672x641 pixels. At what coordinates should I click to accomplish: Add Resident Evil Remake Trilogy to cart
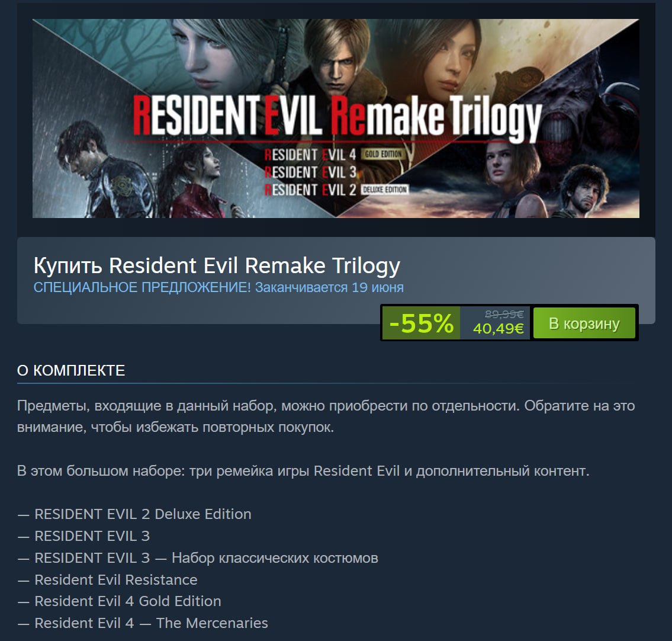[x=584, y=323]
